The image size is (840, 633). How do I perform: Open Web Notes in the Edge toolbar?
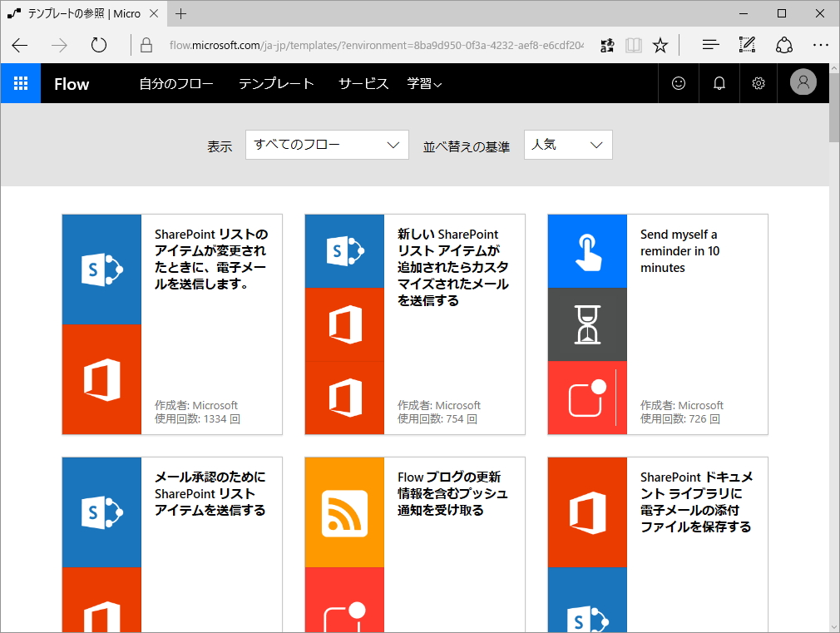tap(746, 45)
